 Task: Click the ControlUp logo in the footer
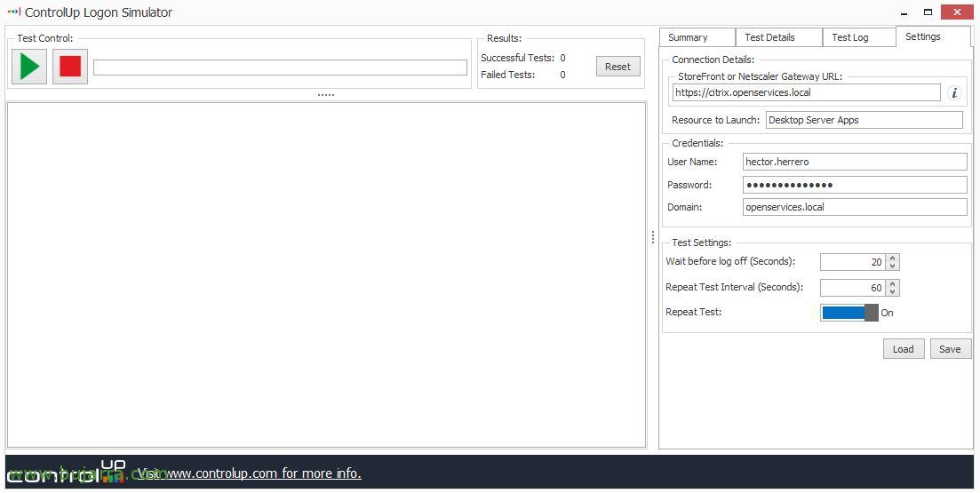coord(67,473)
